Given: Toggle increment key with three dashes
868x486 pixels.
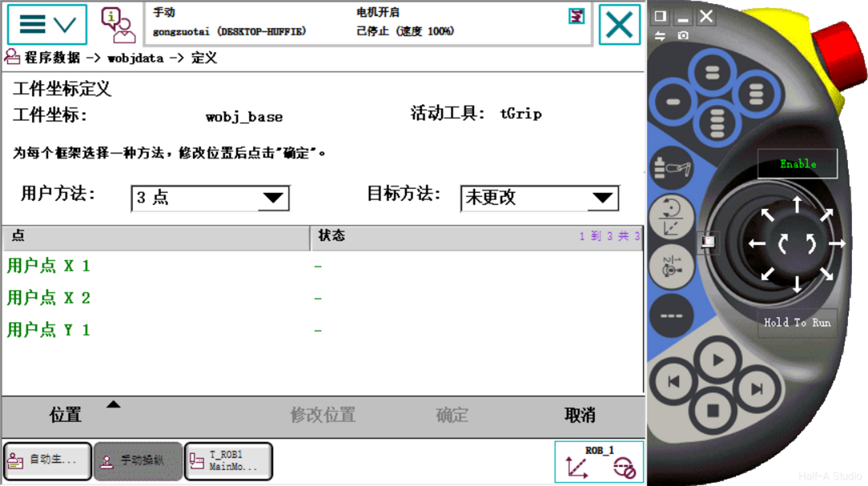Looking at the screenshot, I should point(671,315).
